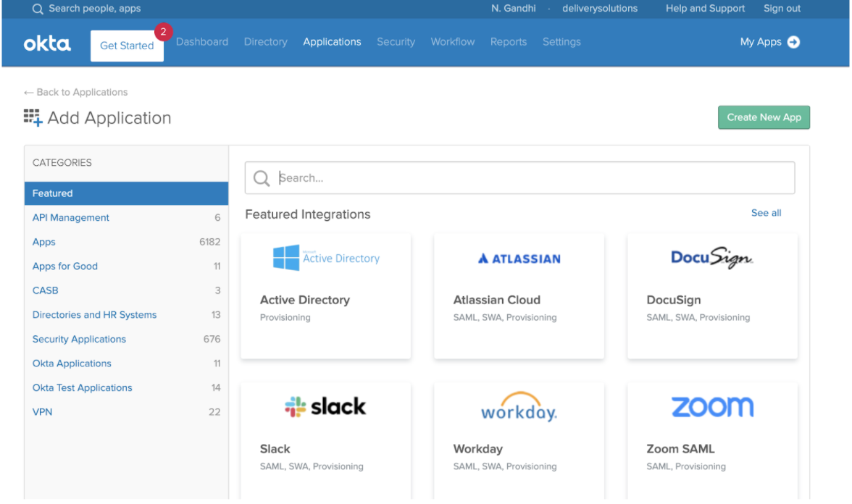Click the CATEGORIES heading
852x504 pixels.
pyautogui.click(x=62, y=163)
